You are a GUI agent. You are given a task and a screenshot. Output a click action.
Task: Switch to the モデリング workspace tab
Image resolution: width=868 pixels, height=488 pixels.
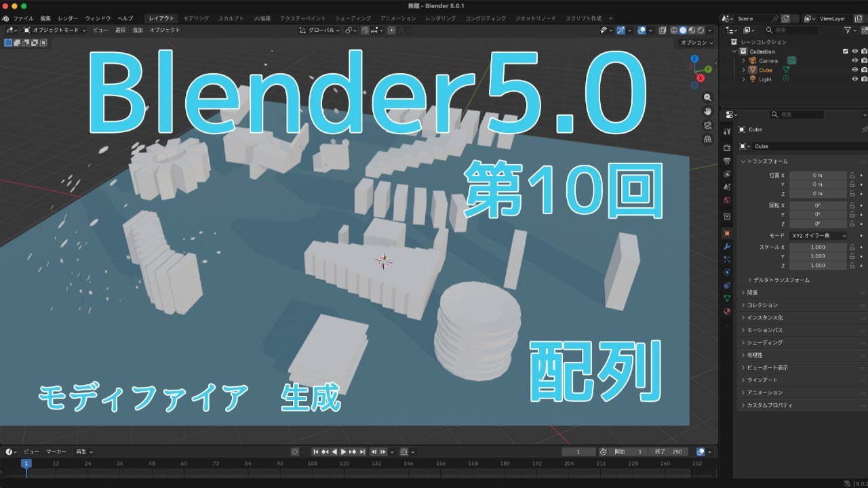coord(197,18)
